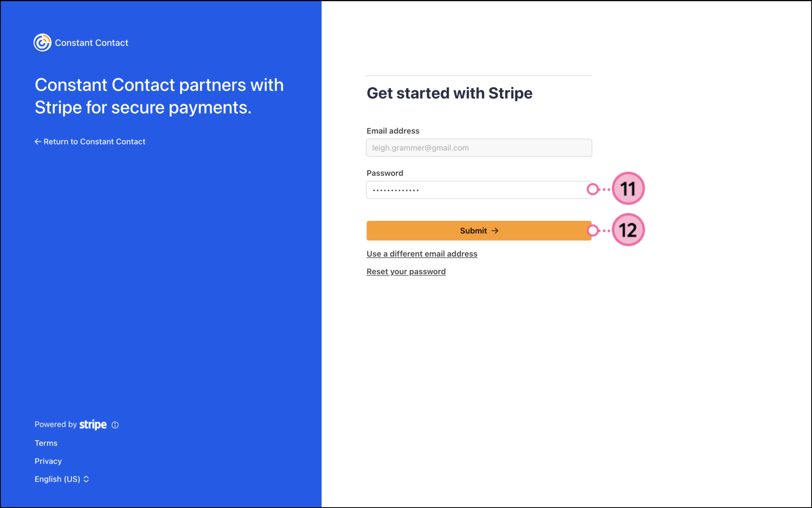
Task: Open the Terms link
Action: click(x=46, y=443)
